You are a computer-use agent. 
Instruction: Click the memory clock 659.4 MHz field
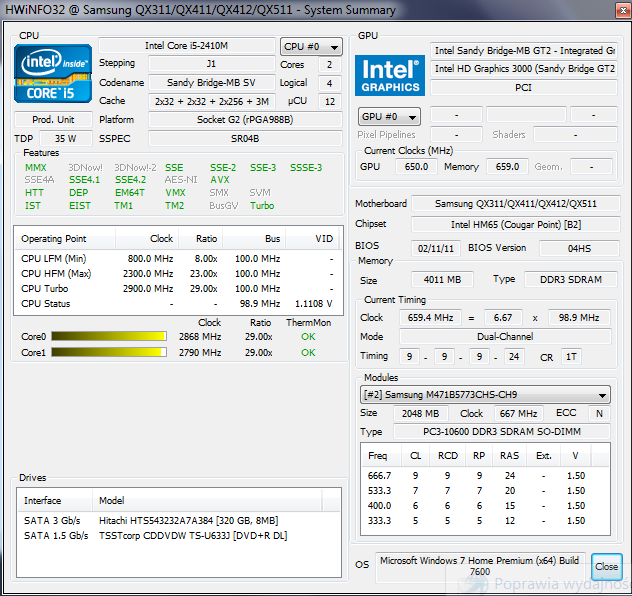(x=430, y=318)
